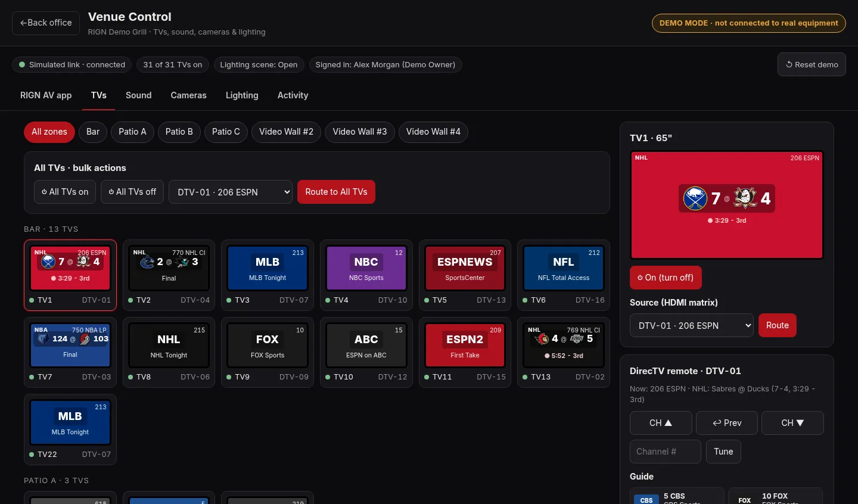Open the TV1 HDMI matrix source dropdown
Screen dimensions: 858x504
pyautogui.click(x=692, y=325)
